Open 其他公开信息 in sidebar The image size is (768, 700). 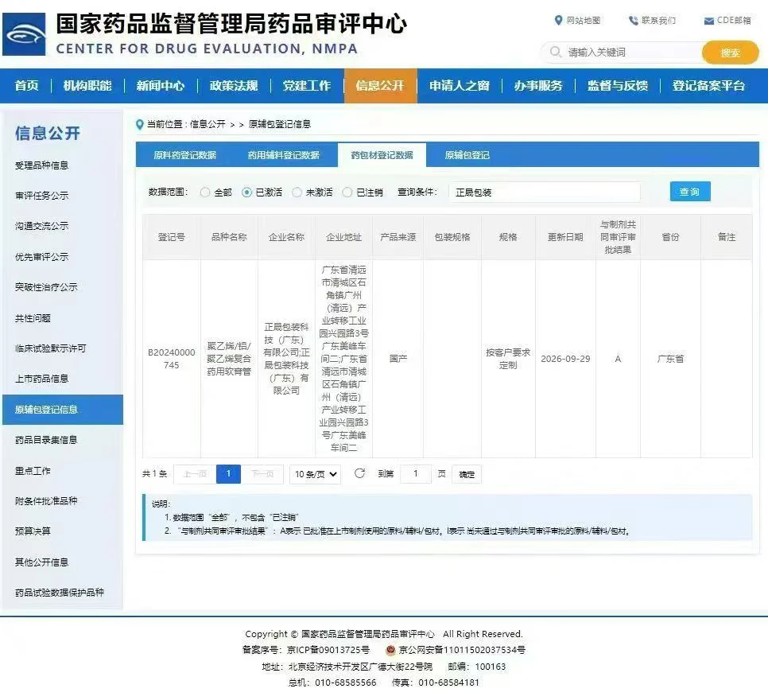(x=41, y=562)
